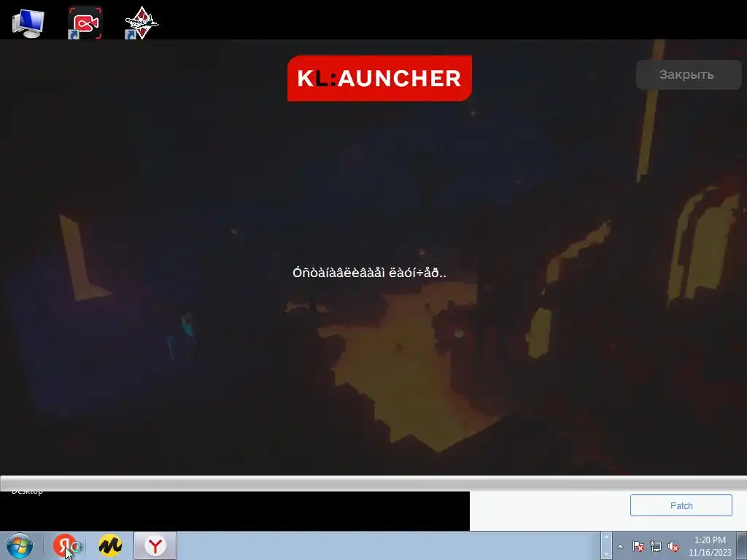Show hidden system tray icons
The width and height of the screenshot is (747, 560).
(x=620, y=546)
